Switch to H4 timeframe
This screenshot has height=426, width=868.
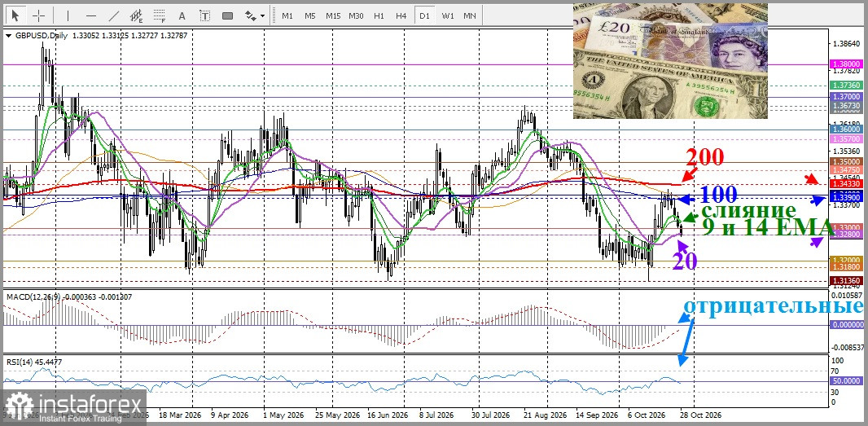401,15
